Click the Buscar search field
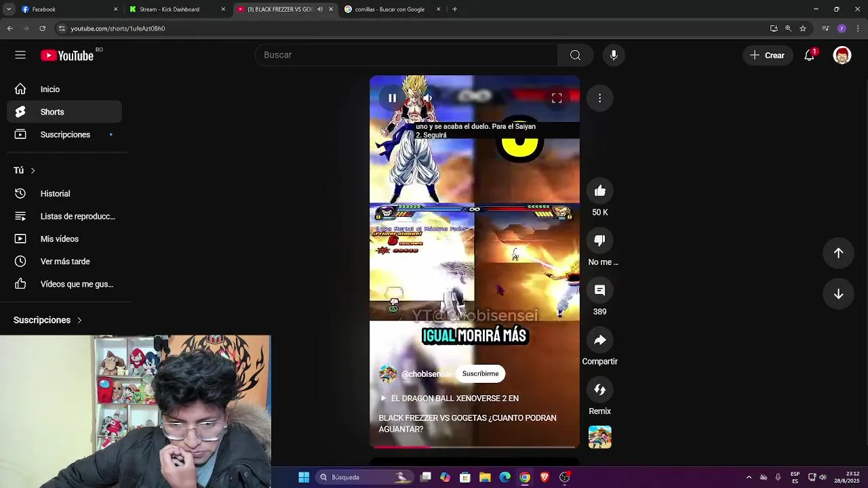868x488 pixels. (406, 55)
